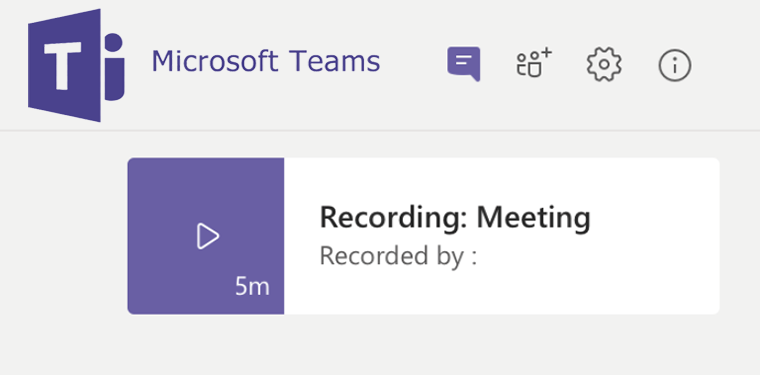760x375 pixels.
Task: Click the horizontal divider line below the header
Action: [x=380, y=130]
